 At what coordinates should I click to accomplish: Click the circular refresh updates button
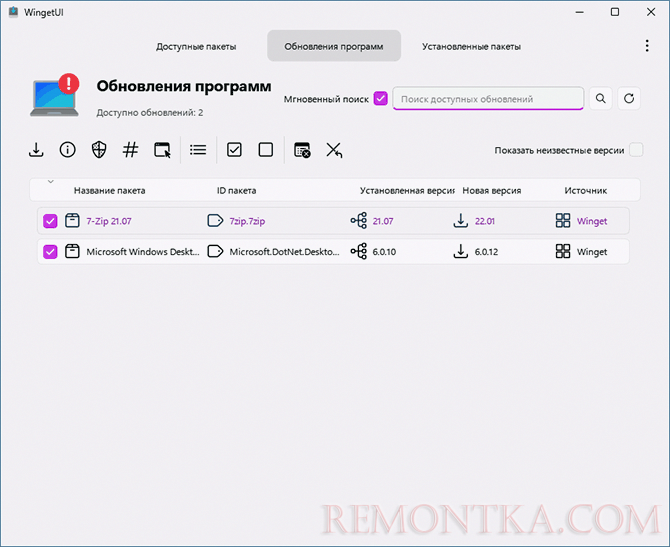point(629,99)
